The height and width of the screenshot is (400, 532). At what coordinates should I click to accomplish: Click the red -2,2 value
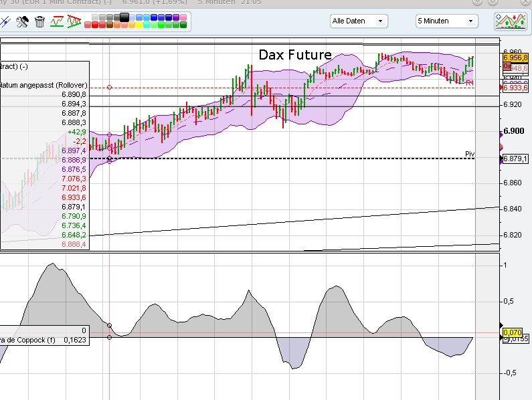80,141
